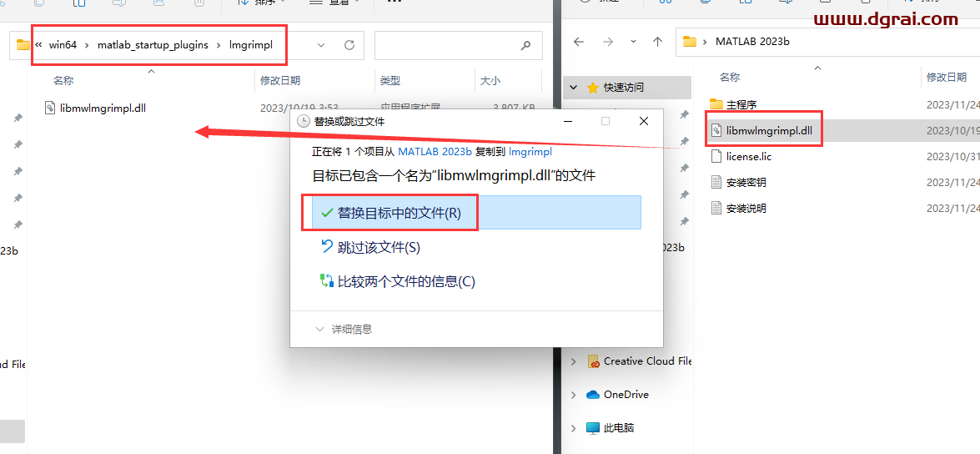Expand the OneDrive tree node
The width and height of the screenshot is (980, 454).
(574, 395)
